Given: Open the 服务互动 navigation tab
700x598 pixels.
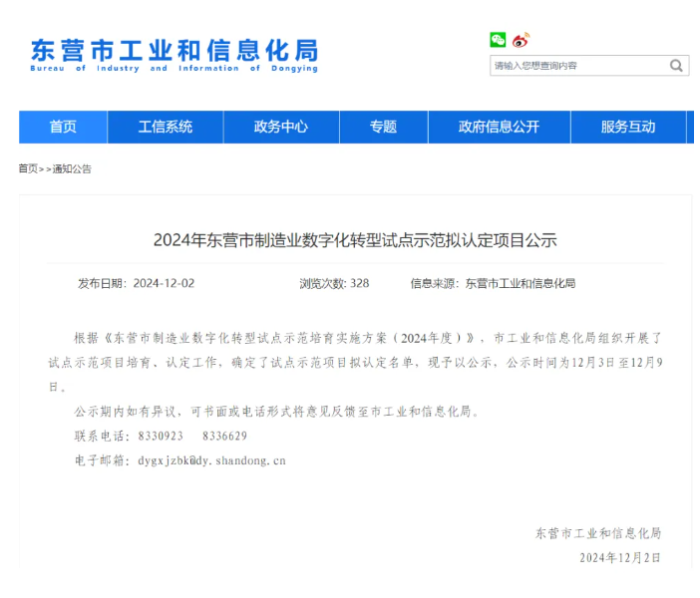Looking at the screenshot, I should pyautogui.click(x=627, y=127).
